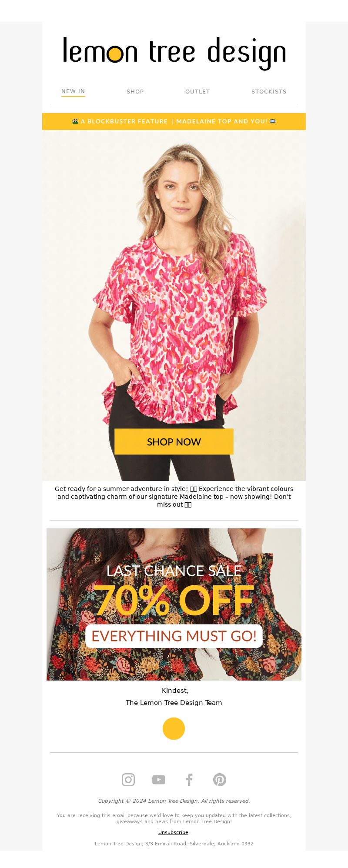Open the SHOP menu item

pos(135,91)
